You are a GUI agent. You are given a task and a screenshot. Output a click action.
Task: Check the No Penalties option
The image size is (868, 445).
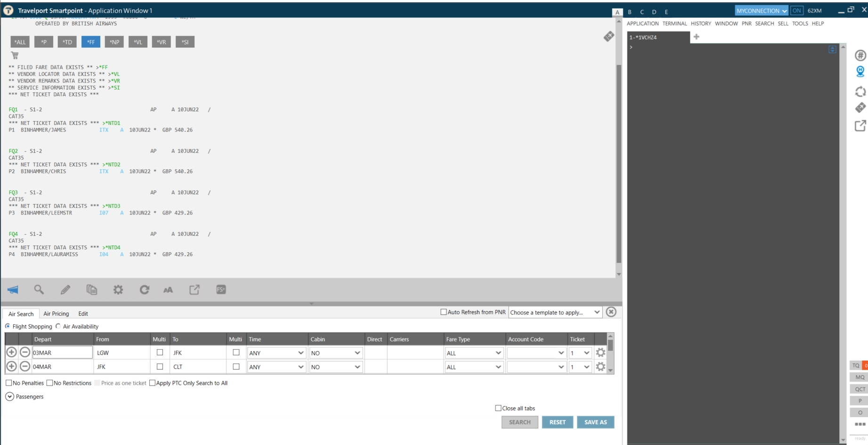point(8,383)
